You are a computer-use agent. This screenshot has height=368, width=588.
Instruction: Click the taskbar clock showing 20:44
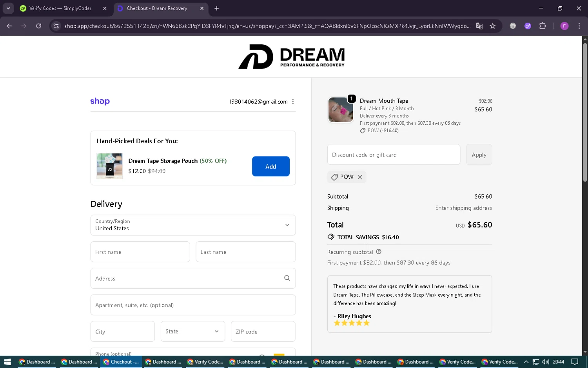click(x=559, y=362)
